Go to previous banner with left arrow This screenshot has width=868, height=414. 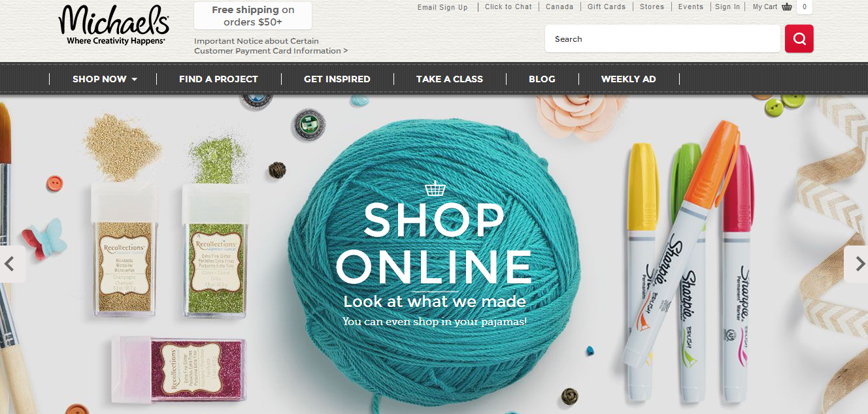[x=10, y=264]
